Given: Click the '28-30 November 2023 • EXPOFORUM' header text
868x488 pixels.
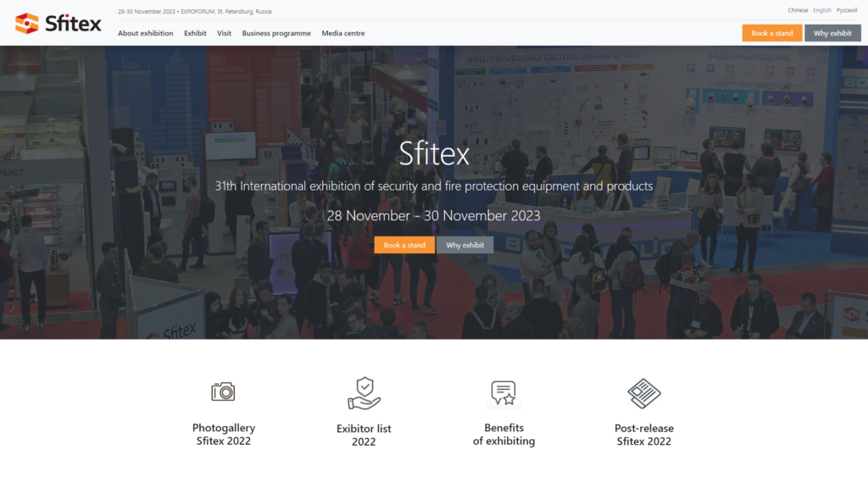Looking at the screenshot, I should (x=195, y=11).
